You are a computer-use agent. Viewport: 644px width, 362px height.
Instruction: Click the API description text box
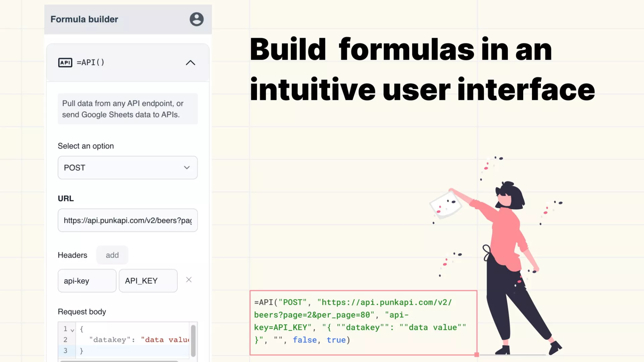tap(127, 109)
